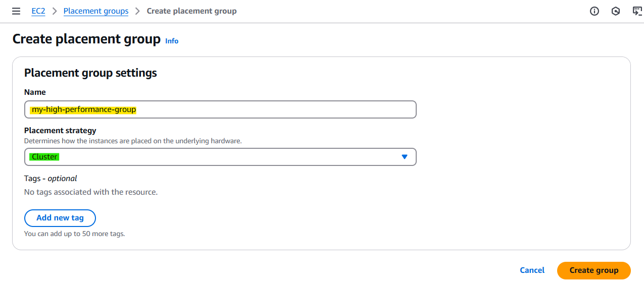Screen dimensions: 644x286
Task: Go to the EC2 breadcrumb link
Action: pos(38,11)
